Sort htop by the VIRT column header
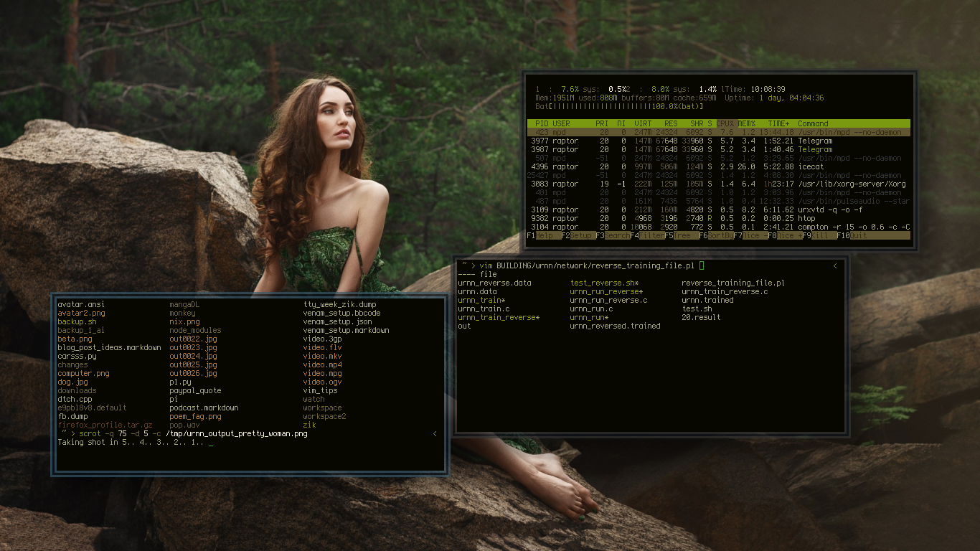This screenshot has width=980, height=551. [643, 123]
